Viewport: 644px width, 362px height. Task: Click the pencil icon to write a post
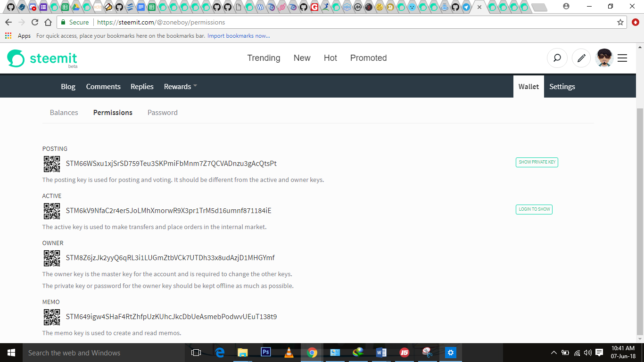click(x=581, y=58)
